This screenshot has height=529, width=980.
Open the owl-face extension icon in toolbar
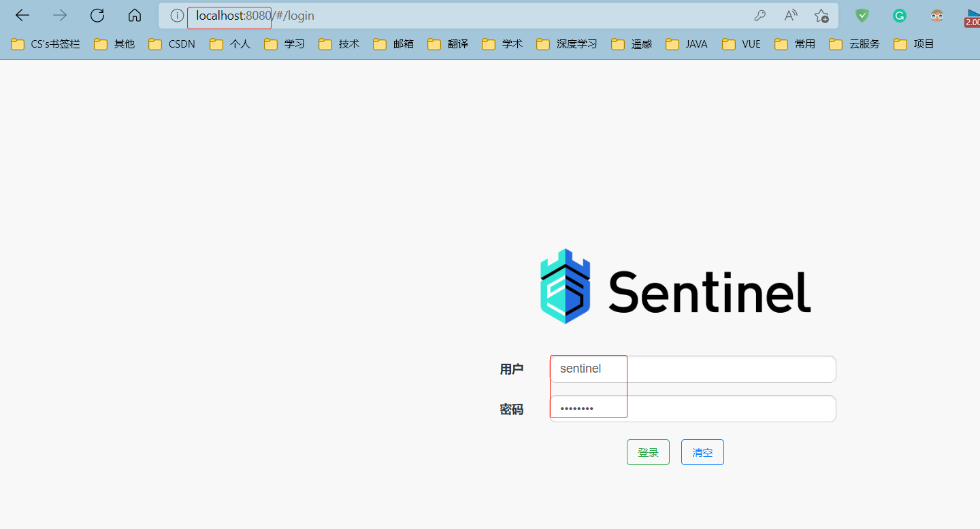tap(937, 16)
